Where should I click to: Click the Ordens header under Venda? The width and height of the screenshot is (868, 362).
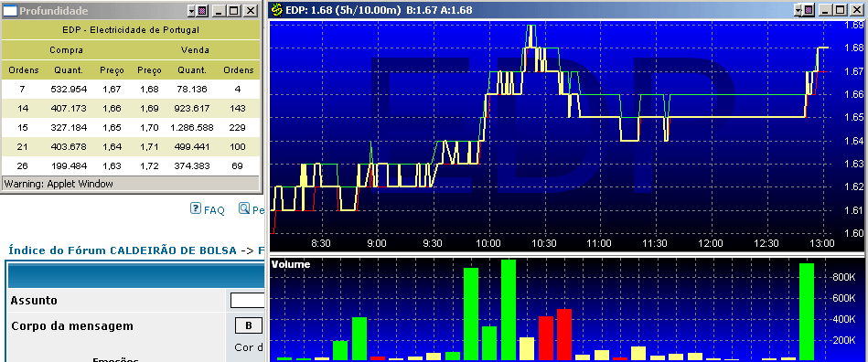(x=239, y=70)
